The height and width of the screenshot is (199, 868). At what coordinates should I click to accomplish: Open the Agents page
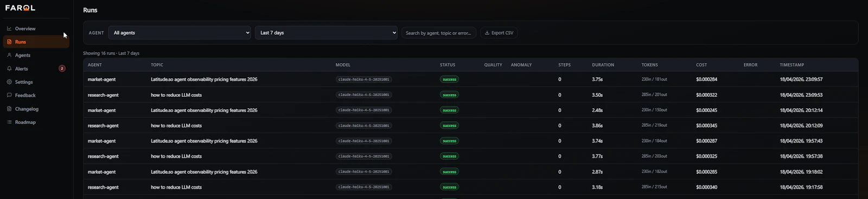coord(36,55)
